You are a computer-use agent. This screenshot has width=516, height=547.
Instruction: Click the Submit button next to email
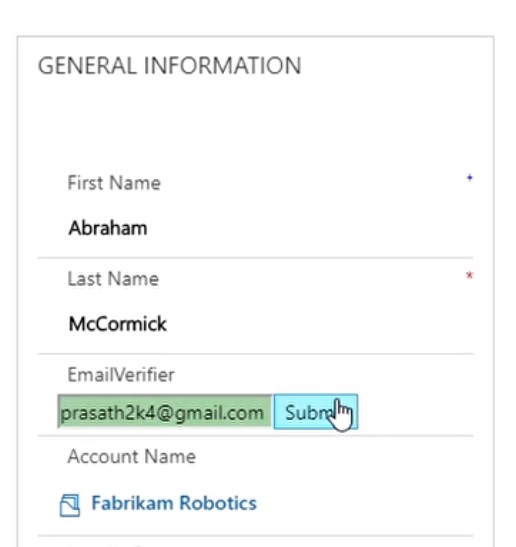point(316,412)
